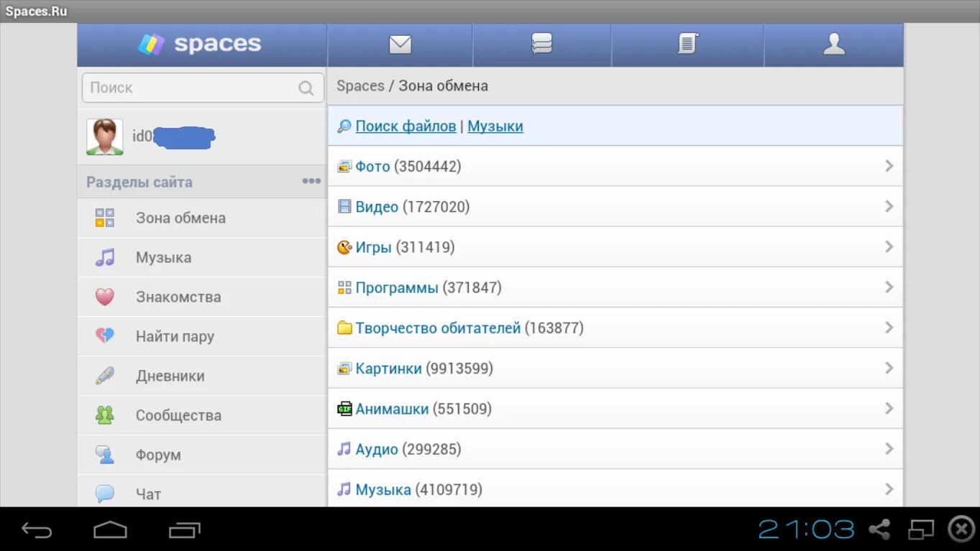The width and height of the screenshot is (980, 551).
Task: Open the mail envelope icon in header
Action: pyautogui.click(x=400, y=45)
